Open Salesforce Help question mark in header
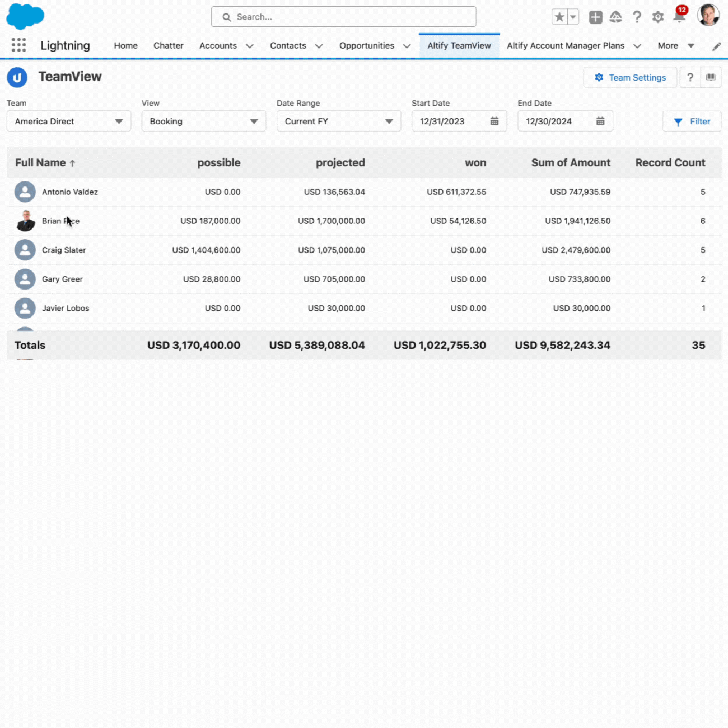This screenshot has height=728, width=728. pyautogui.click(x=637, y=17)
